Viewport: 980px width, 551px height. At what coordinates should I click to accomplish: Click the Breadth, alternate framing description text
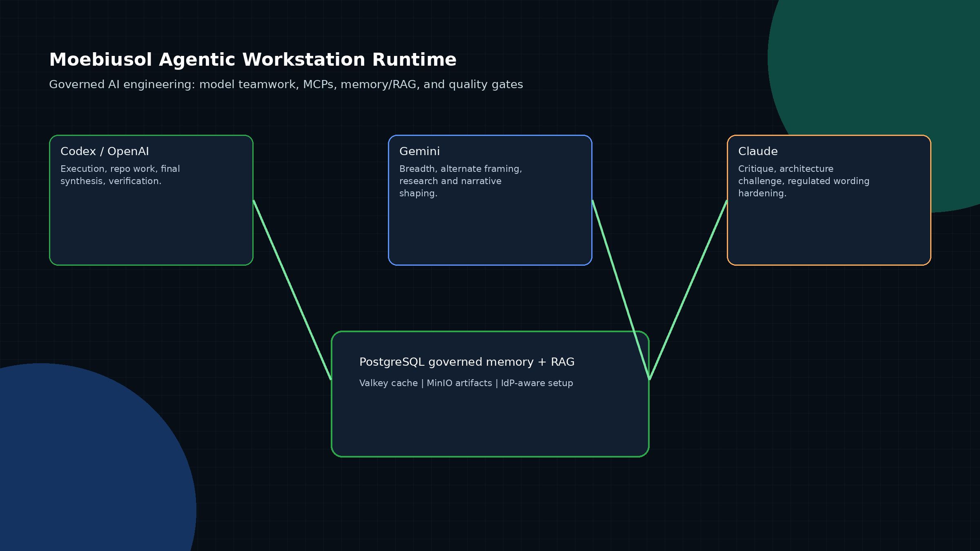pyautogui.click(x=461, y=181)
